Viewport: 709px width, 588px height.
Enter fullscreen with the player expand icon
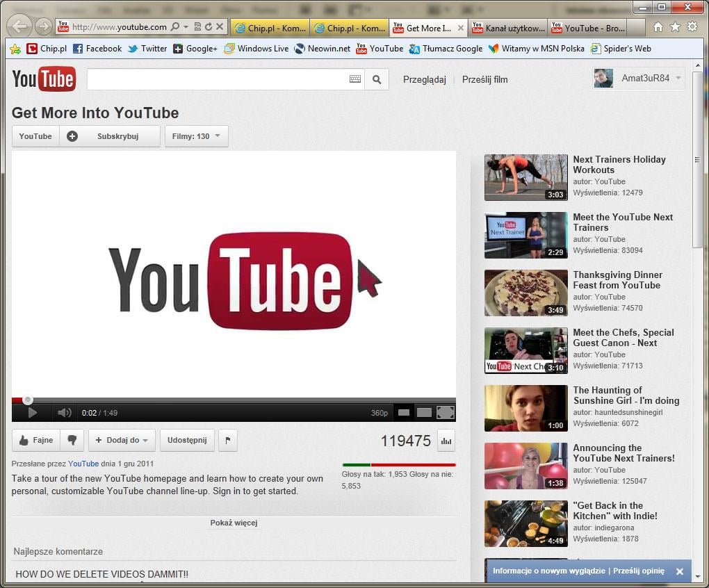click(x=445, y=411)
